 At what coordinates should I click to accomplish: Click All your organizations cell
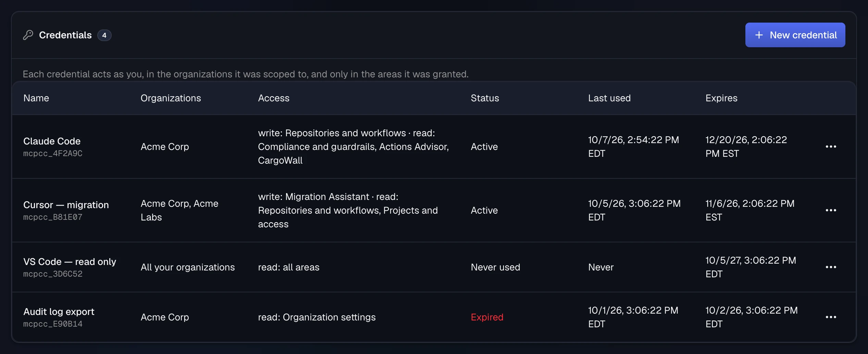[188, 267]
